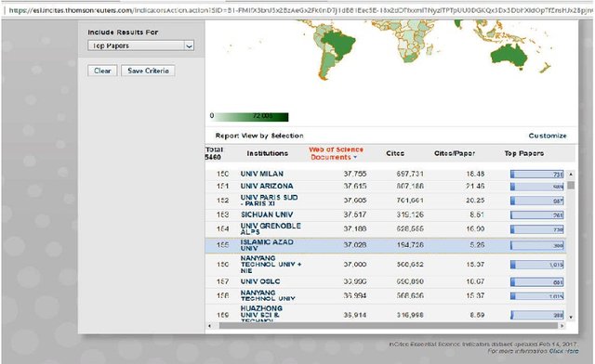Open the NANYANG TECHNOL UNIV row 158 link
Image resolution: width=595 pixels, height=364 pixels.
click(x=268, y=295)
